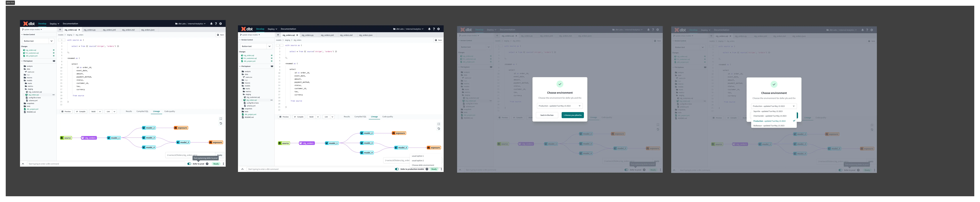
Task: Open dbt Labs / Internal Analytics dropdown, second frame
Action: pyautogui.click(x=408, y=29)
